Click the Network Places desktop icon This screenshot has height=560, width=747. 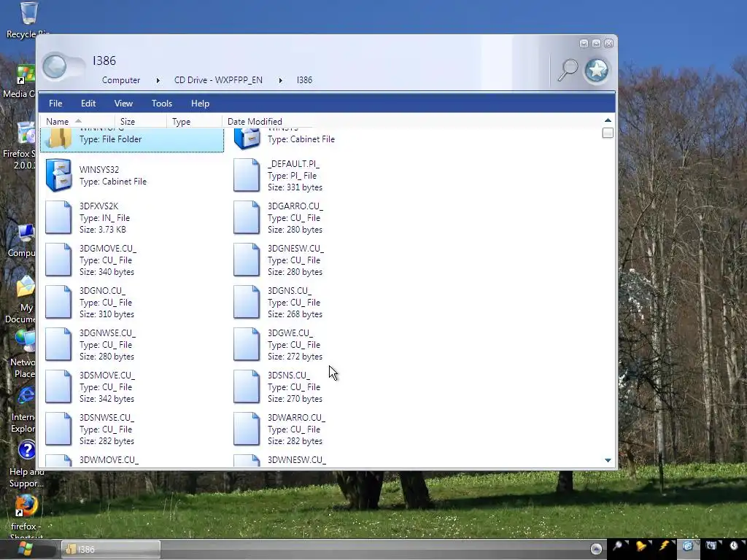click(x=24, y=354)
